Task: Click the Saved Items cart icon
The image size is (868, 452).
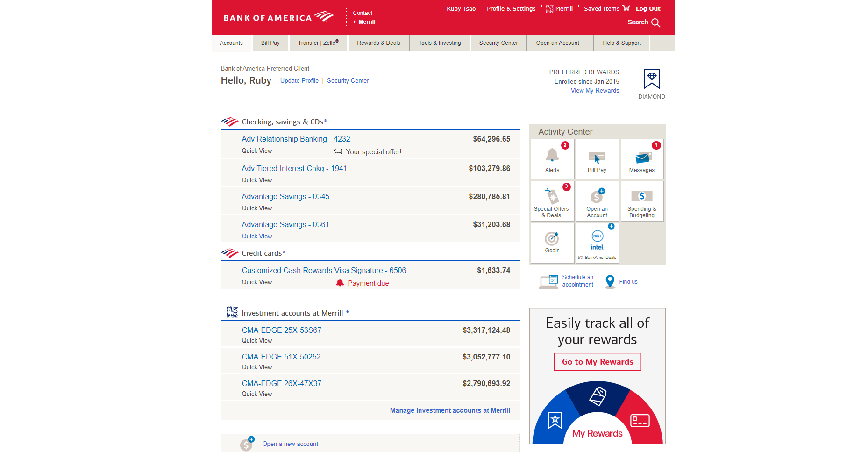Action: [x=626, y=8]
